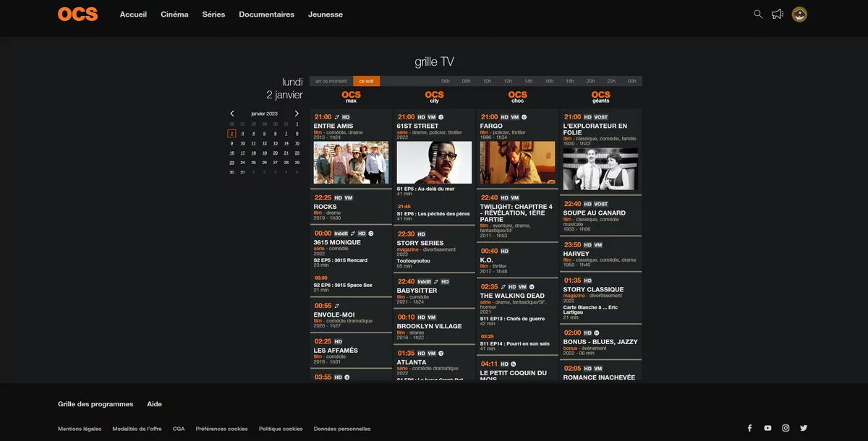Switch to 'en ce moment' tab

click(x=331, y=81)
